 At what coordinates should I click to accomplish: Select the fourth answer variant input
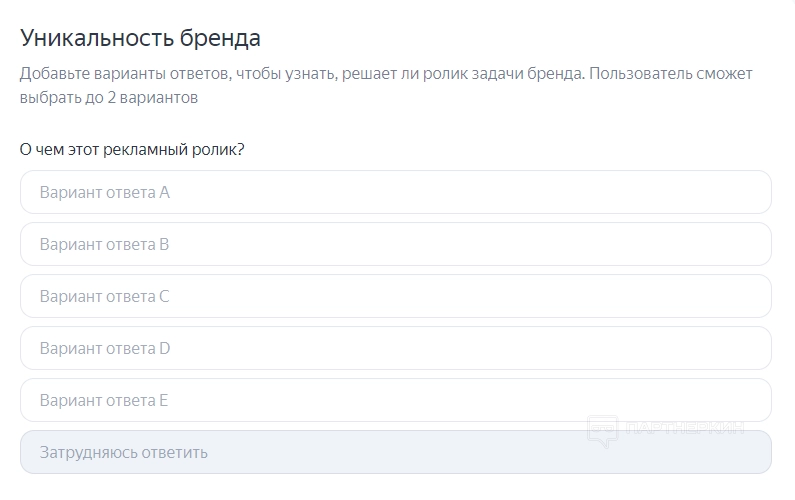[395, 348]
